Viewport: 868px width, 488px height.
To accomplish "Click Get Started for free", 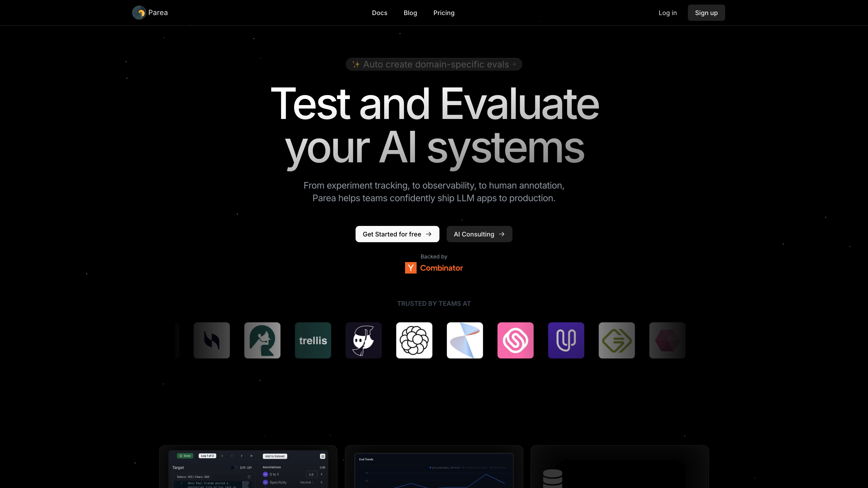I will tap(397, 234).
